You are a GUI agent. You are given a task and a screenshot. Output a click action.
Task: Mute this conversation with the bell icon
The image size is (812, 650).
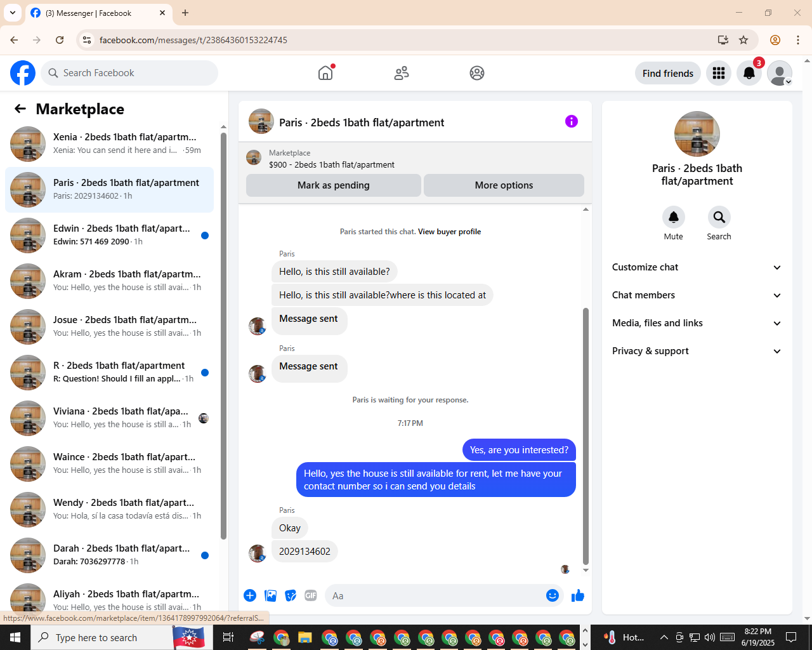pos(674,217)
